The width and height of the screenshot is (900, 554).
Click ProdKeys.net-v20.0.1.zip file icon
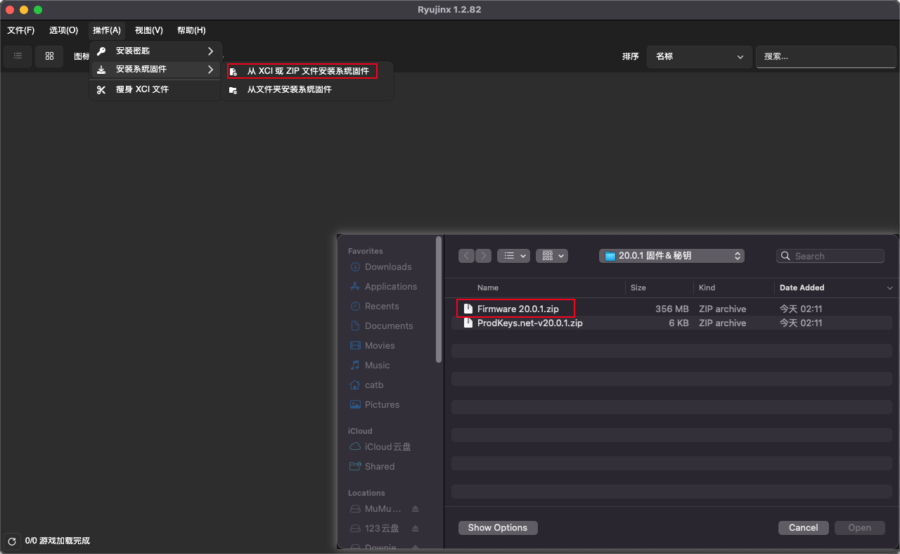pyautogui.click(x=468, y=323)
